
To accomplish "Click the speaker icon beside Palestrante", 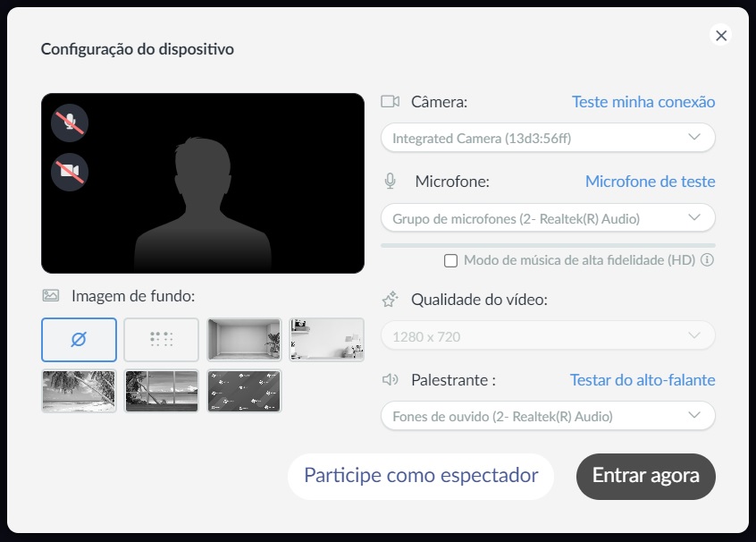I will [390, 380].
